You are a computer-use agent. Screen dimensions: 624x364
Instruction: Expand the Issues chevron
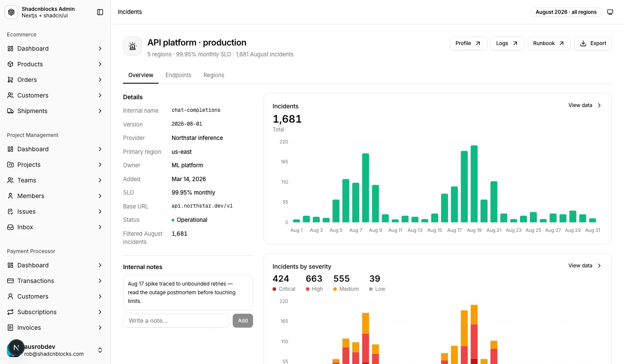(x=100, y=211)
